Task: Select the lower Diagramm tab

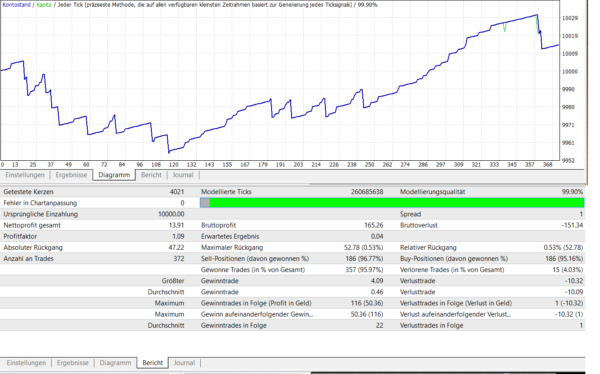Action: (115, 363)
